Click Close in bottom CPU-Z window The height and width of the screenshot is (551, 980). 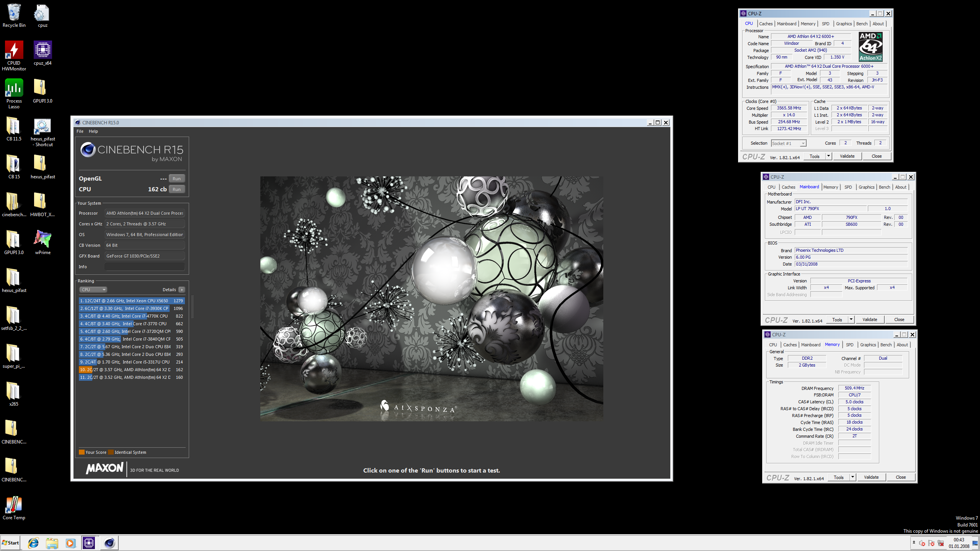tap(901, 477)
